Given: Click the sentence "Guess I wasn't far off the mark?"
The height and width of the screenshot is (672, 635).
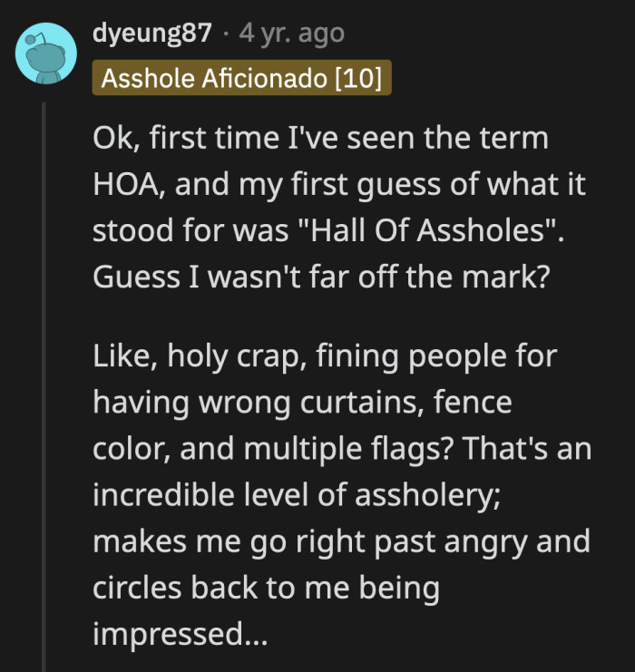Looking at the screenshot, I should [x=320, y=275].
